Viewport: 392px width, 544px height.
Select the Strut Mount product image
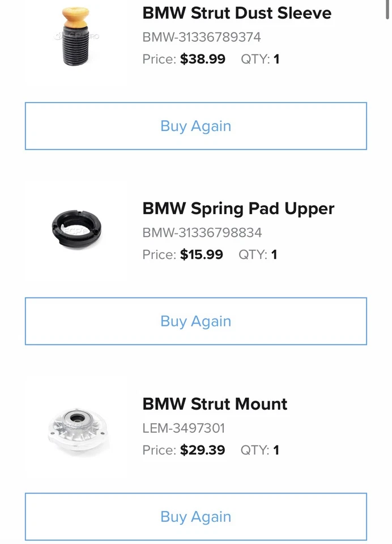[78, 429]
